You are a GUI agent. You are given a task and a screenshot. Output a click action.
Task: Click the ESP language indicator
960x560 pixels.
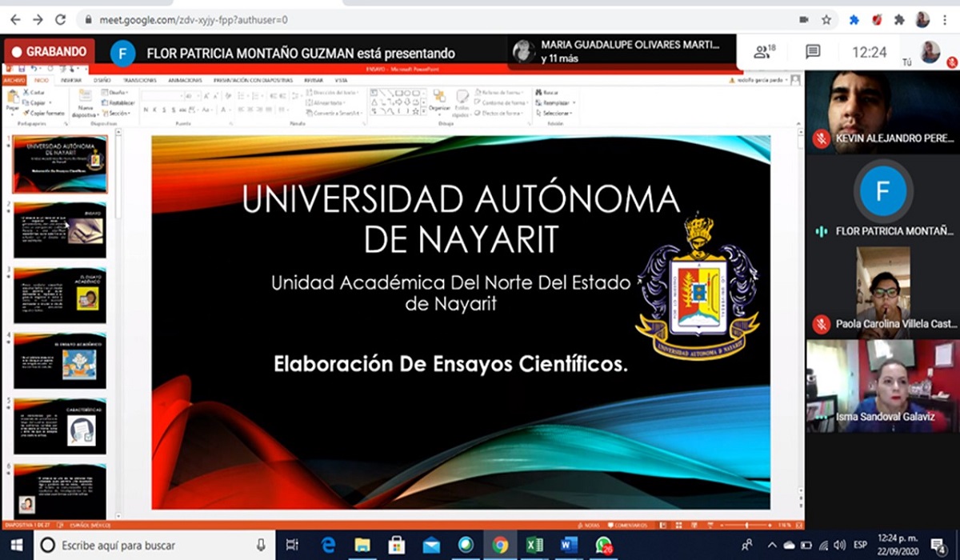(x=860, y=545)
